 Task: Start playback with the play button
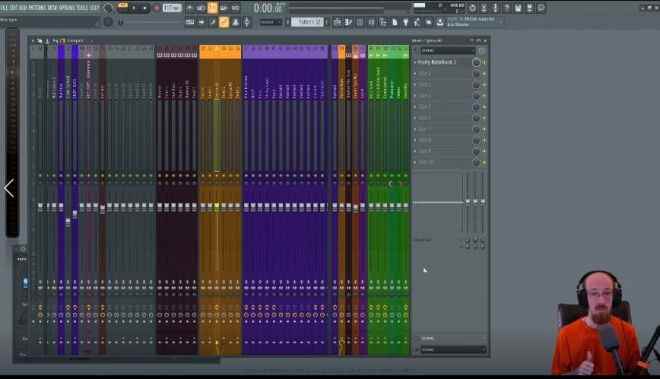click(x=134, y=8)
